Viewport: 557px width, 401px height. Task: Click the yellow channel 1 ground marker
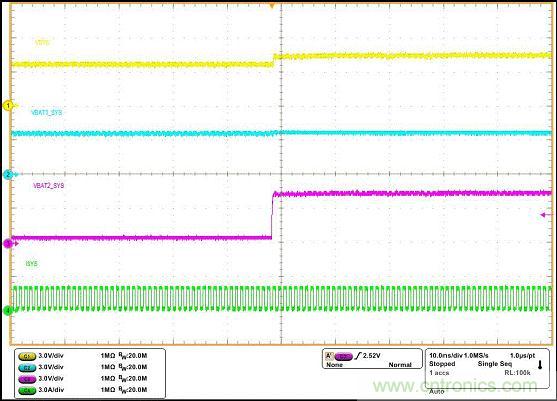[8, 105]
